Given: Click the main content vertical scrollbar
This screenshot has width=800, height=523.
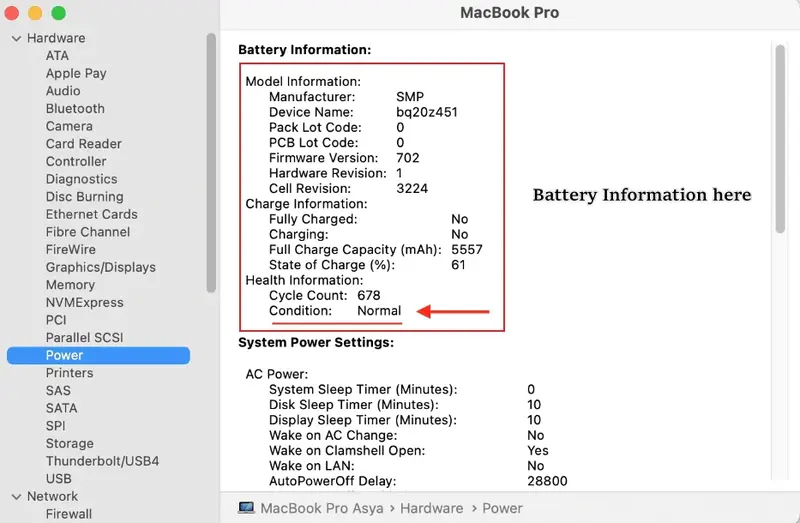Looking at the screenshot, I should tap(780, 140).
